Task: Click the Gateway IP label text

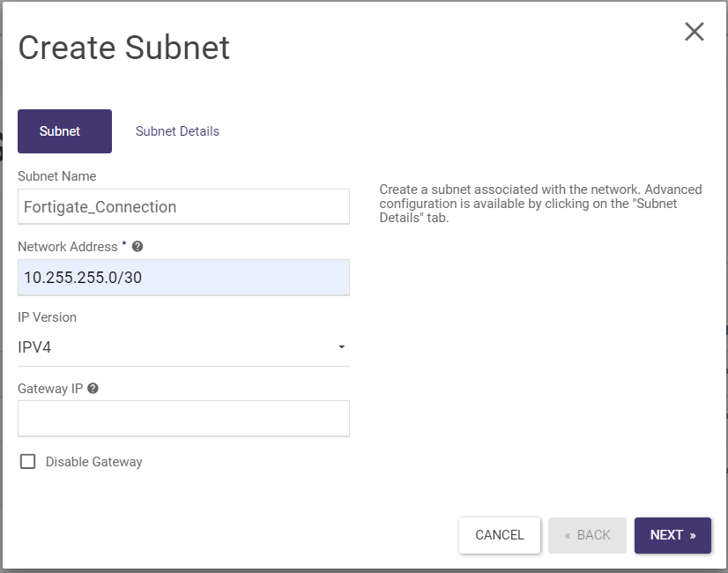Action: (51, 388)
